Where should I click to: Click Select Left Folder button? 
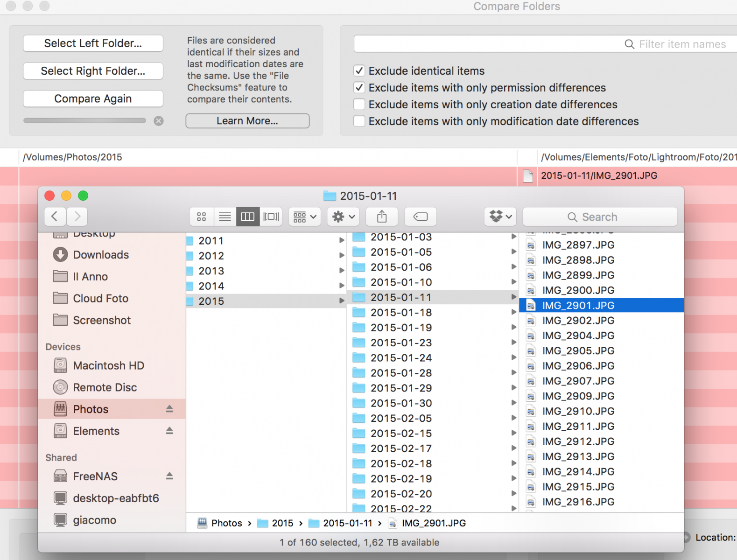[x=93, y=43]
